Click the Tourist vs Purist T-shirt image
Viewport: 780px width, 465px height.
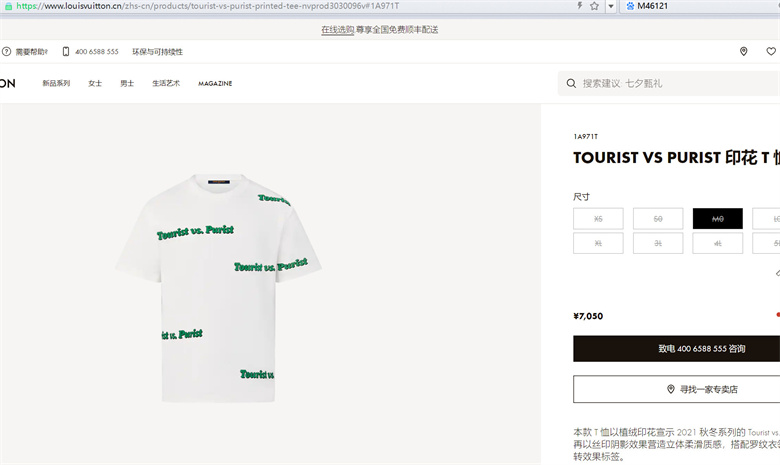click(218, 287)
